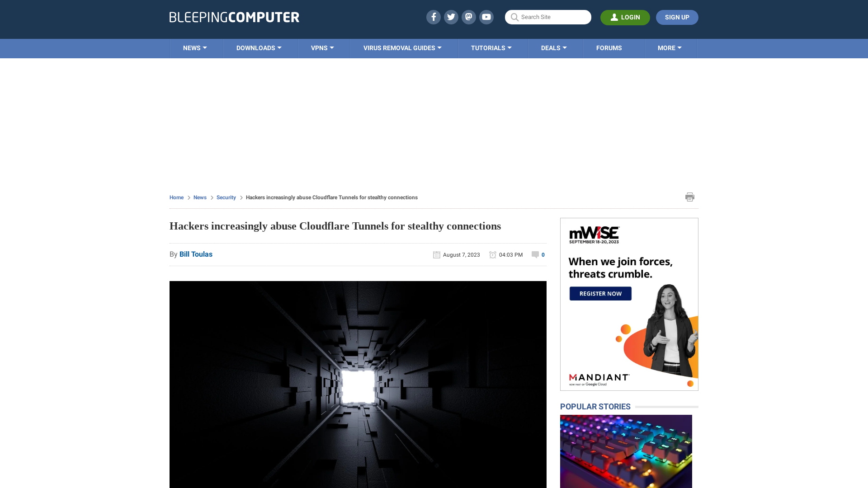Select the FORUMS menu item
Screen dimensions: 868x488
coord(609,47)
